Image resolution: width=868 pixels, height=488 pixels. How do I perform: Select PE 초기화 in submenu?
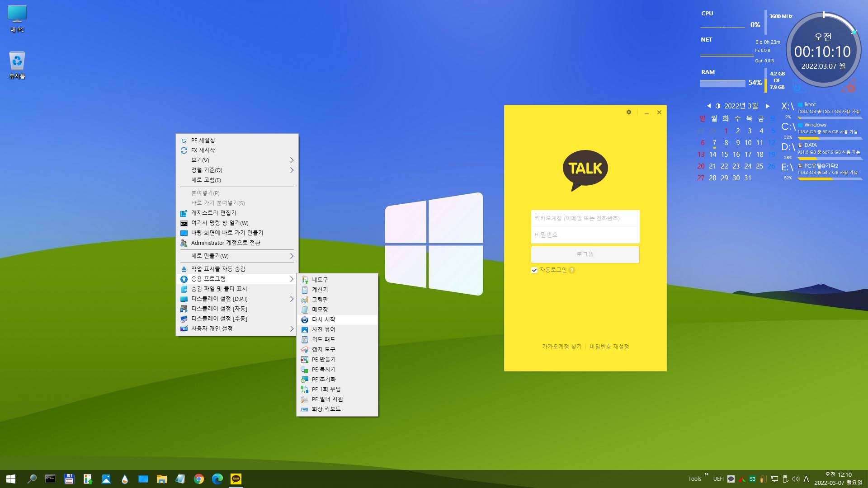point(337,379)
